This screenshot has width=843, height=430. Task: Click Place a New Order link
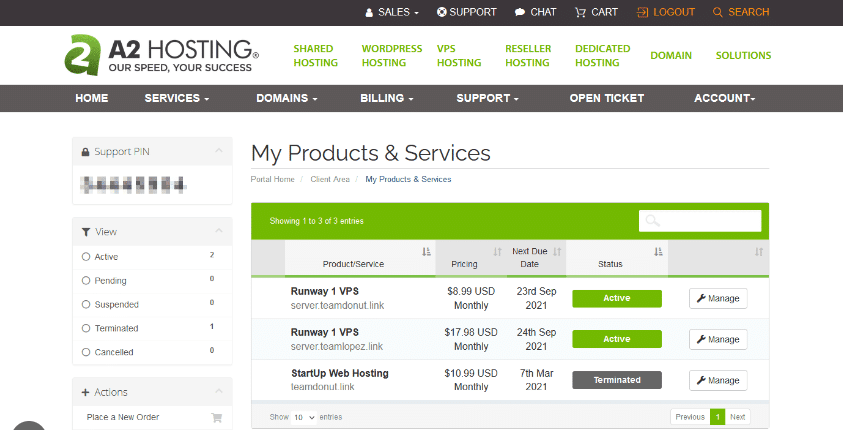coord(123,417)
